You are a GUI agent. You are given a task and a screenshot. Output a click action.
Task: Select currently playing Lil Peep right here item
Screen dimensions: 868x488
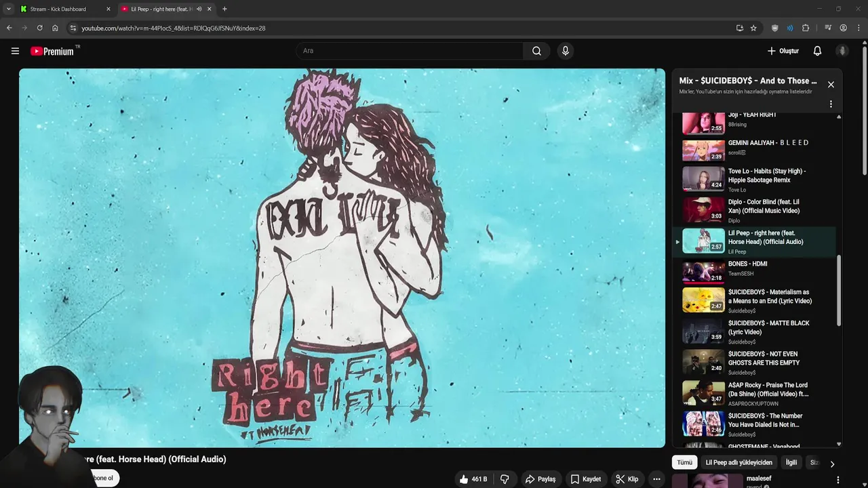tap(754, 241)
